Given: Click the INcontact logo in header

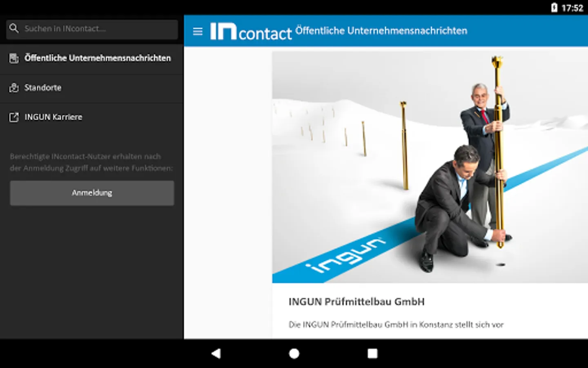Looking at the screenshot, I should 251,31.
